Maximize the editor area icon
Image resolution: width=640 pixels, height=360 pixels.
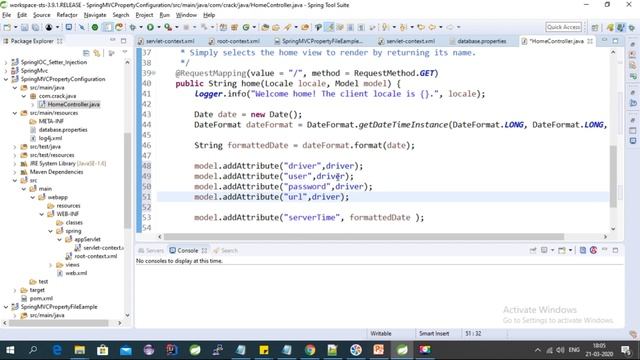click(x=615, y=40)
